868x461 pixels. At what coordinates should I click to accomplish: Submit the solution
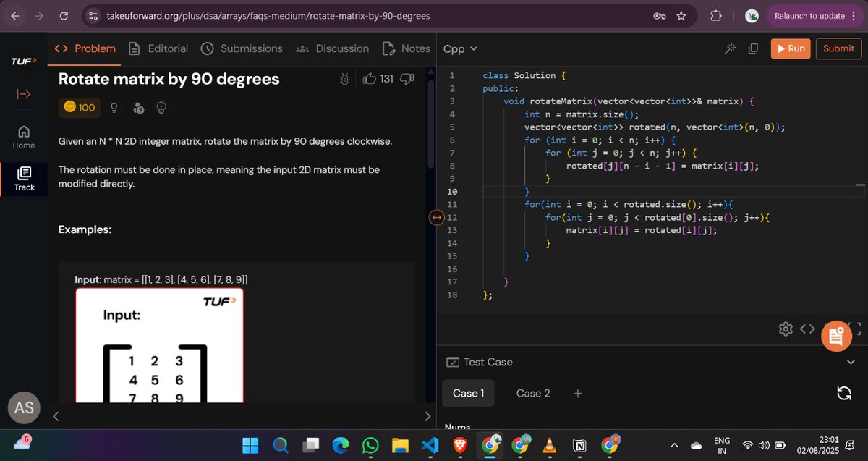click(x=838, y=48)
